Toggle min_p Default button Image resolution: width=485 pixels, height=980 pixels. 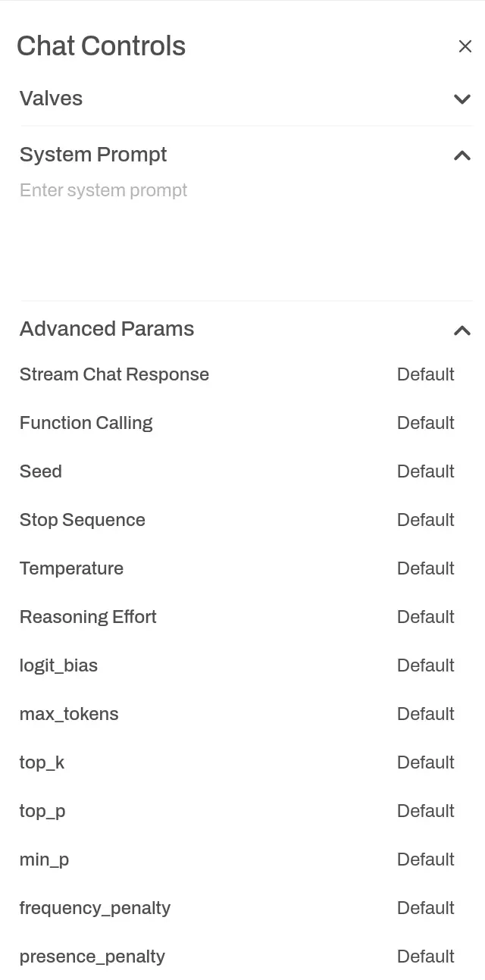pos(425,859)
